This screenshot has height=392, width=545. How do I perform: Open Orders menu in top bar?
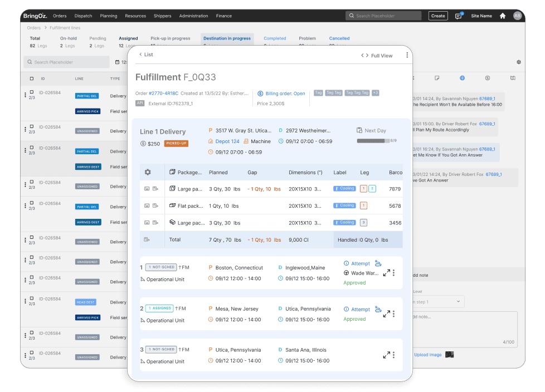coord(60,16)
